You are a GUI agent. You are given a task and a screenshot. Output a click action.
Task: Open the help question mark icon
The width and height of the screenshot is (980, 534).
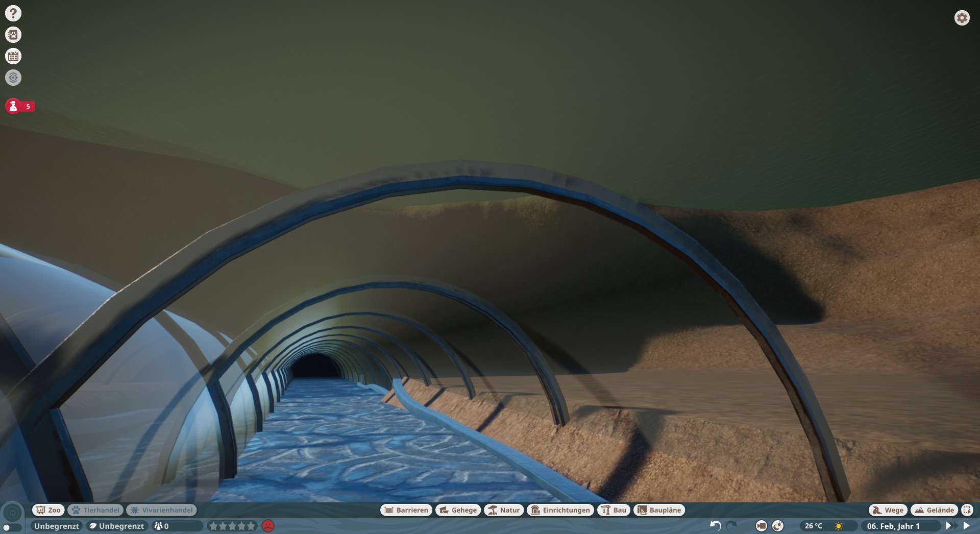[x=13, y=13]
